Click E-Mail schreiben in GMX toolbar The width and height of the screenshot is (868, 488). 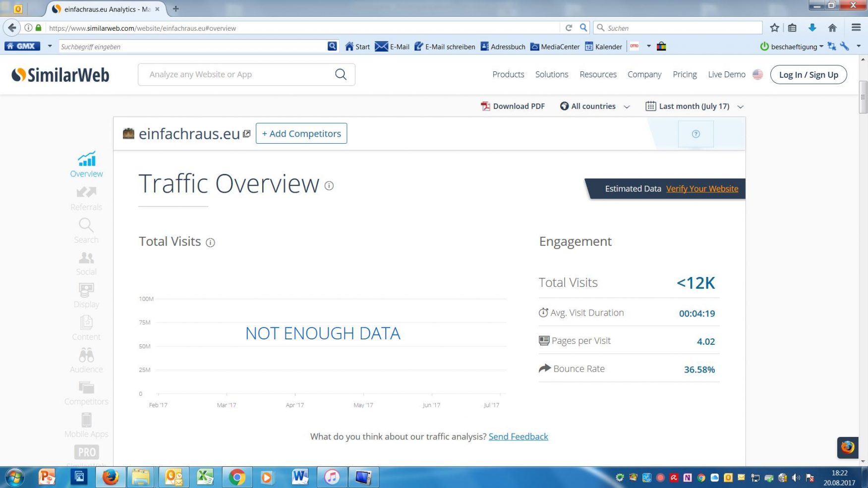click(445, 47)
